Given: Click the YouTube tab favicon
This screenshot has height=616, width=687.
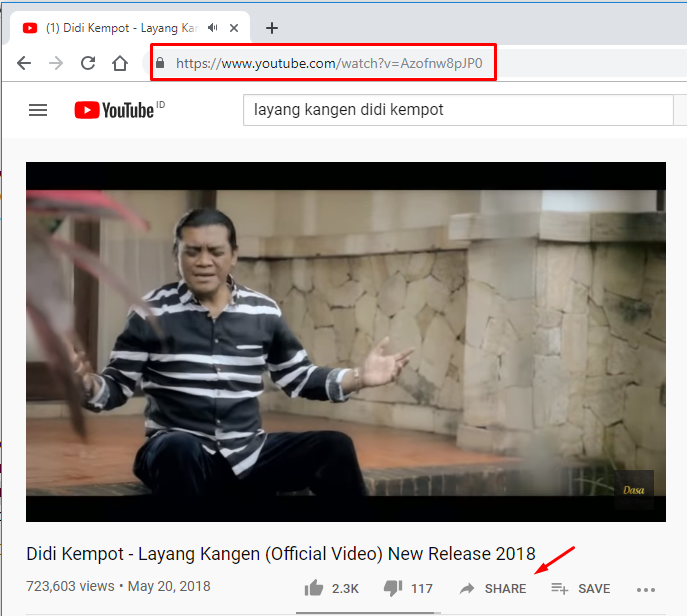Looking at the screenshot, I should [30, 28].
